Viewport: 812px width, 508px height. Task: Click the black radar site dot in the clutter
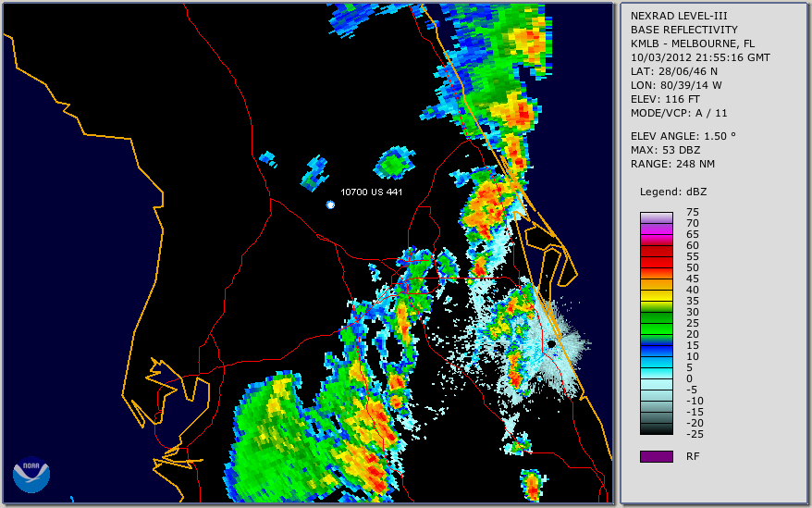point(551,343)
